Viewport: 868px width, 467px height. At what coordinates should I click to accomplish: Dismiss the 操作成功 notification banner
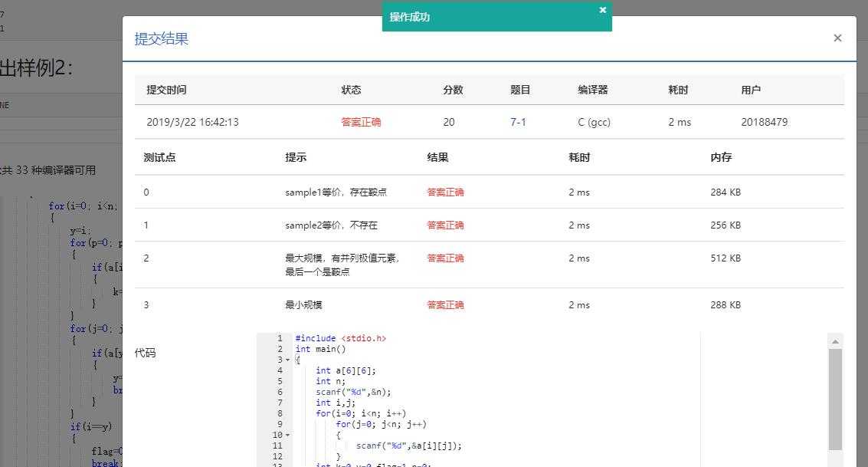(603, 10)
